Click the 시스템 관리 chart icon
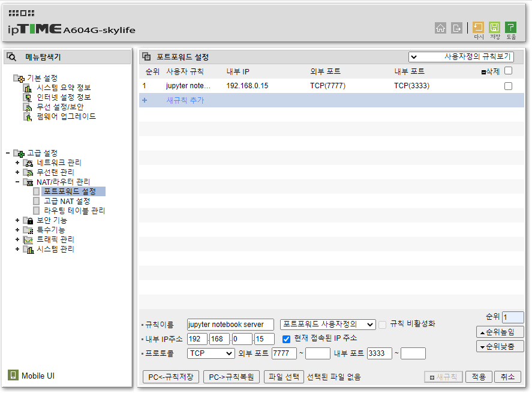 click(x=28, y=250)
